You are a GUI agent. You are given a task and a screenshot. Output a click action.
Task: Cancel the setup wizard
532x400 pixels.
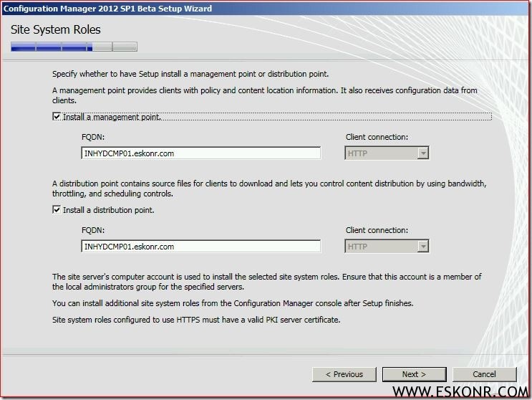click(x=484, y=374)
